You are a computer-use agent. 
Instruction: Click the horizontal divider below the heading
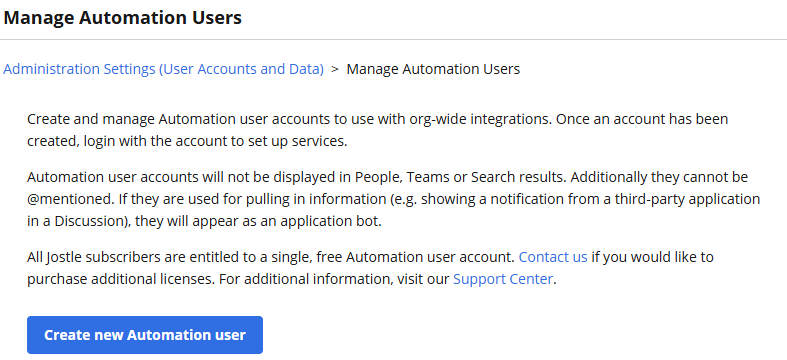(x=394, y=39)
